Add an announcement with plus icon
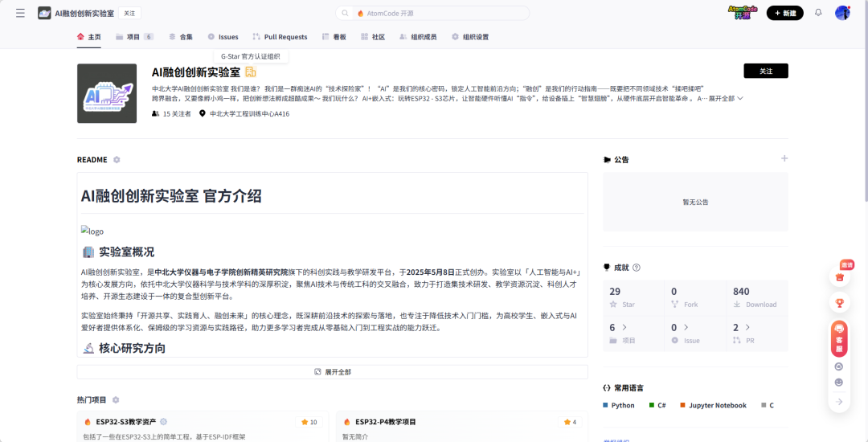868x442 pixels. 784,159
